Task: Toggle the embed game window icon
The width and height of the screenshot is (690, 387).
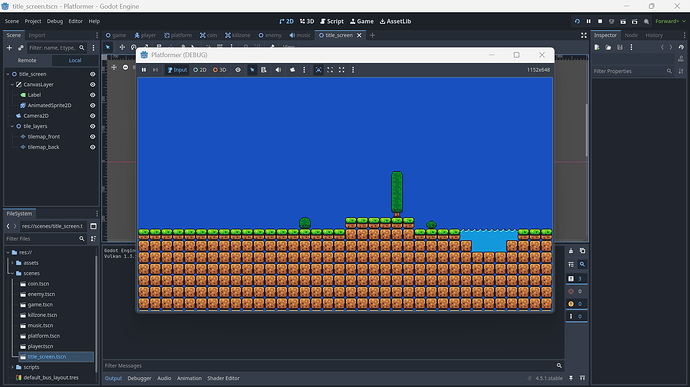Action: point(318,70)
